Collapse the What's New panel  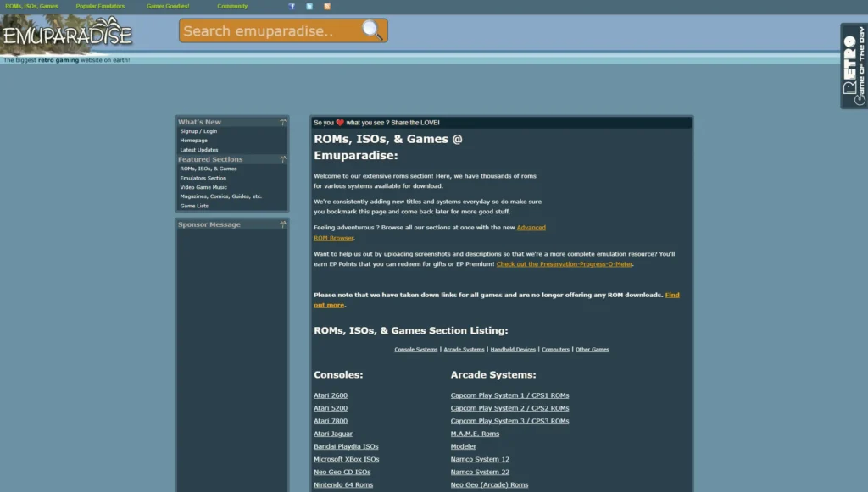pyautogui.click(x=283, y=122)
